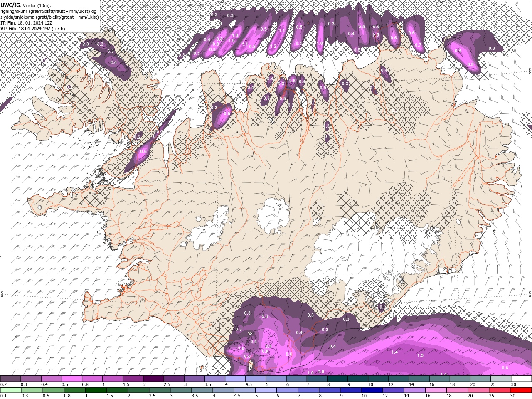
Task: Select the 0.3 light green rain scale swatch
Action: pyautogui.click(x=32, y=390)
